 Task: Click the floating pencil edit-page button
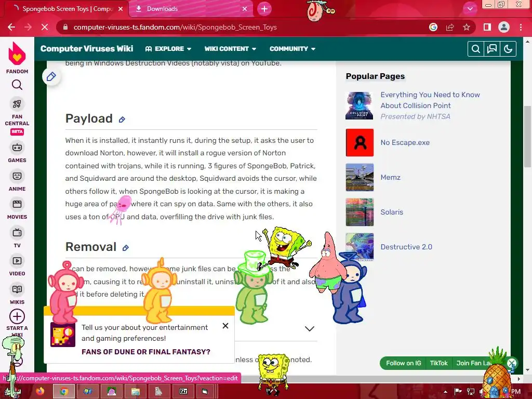tap(51, 77)
